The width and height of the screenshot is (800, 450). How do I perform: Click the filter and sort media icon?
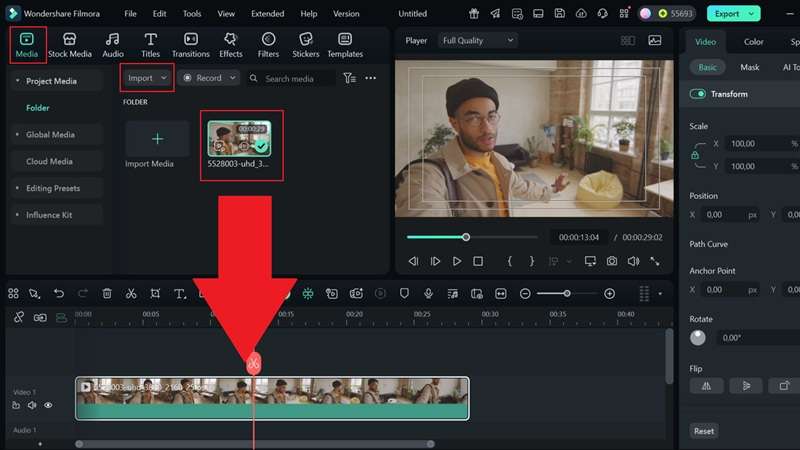[349, 78]
